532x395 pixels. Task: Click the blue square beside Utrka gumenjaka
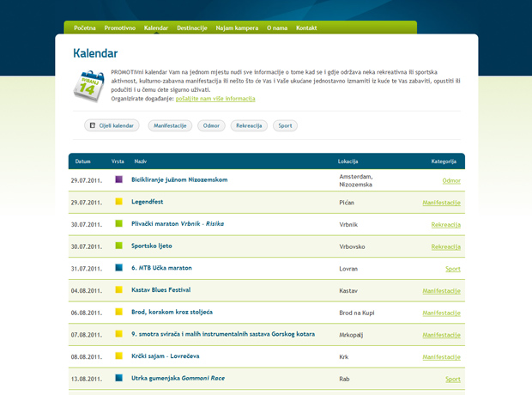coord(118,379)
